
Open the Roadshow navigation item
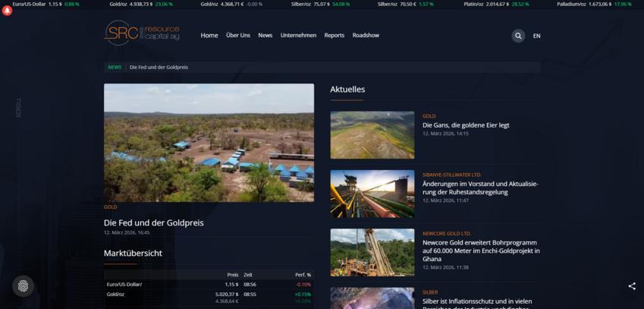pyautogui.click(x=366, y=36)
